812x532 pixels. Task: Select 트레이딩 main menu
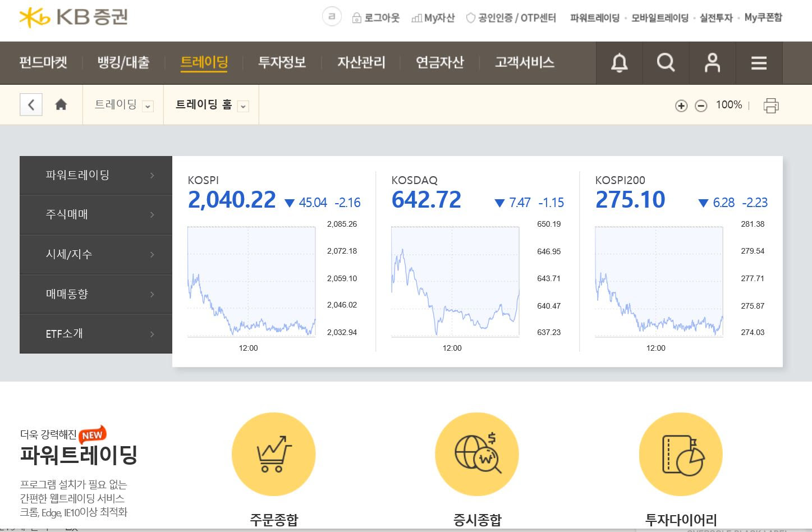(x=204, y=62)
